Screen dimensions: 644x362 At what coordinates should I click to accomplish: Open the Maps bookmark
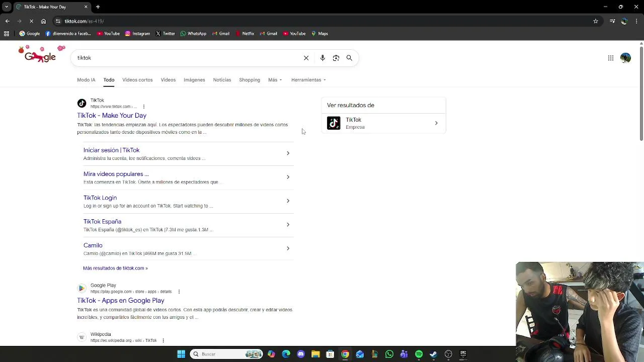point(319,34)
